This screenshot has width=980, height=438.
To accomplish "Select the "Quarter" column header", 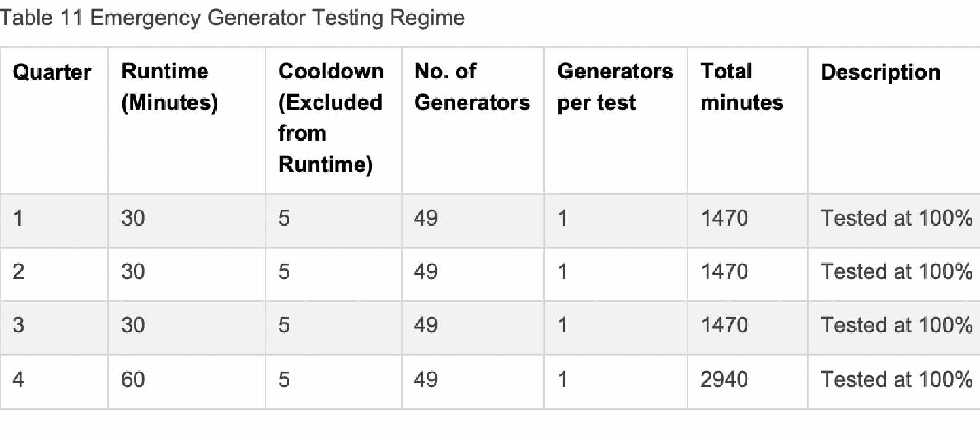I will (x=52, y=72).
